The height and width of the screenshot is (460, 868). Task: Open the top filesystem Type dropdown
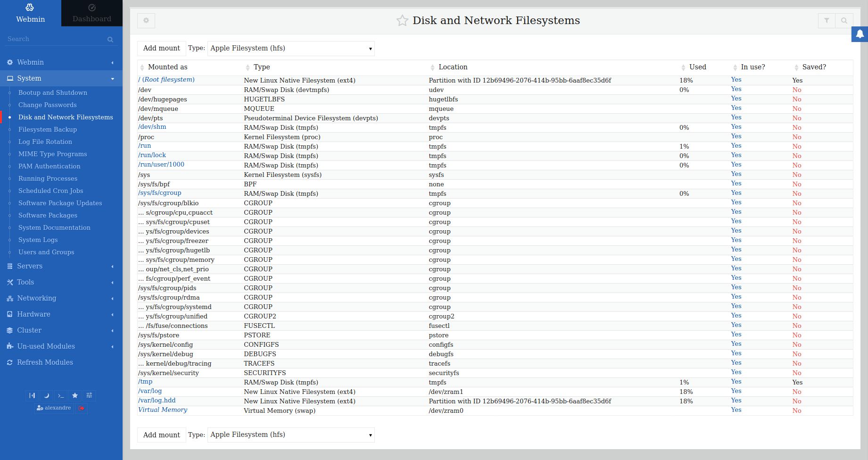click(x=291, y=49)
